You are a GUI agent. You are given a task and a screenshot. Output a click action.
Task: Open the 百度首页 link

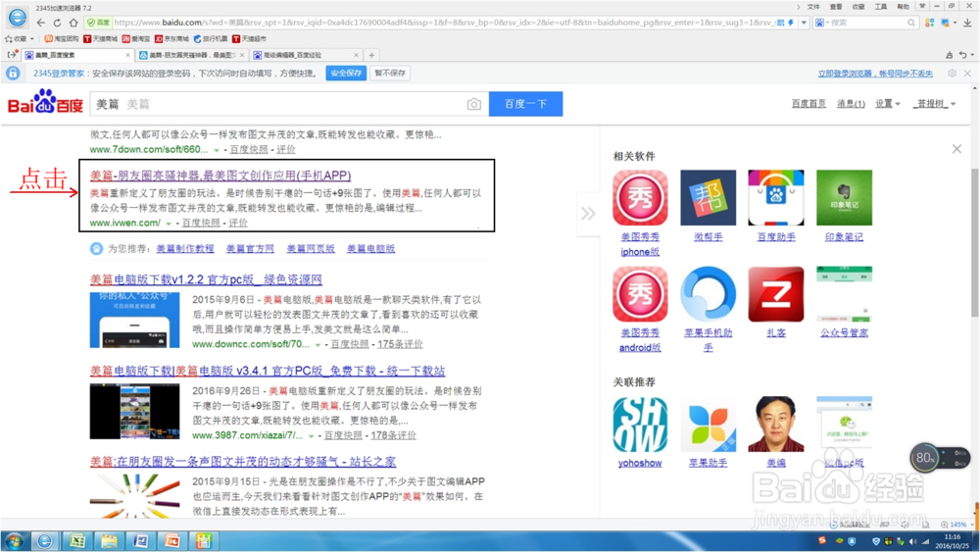click(808, 104)
